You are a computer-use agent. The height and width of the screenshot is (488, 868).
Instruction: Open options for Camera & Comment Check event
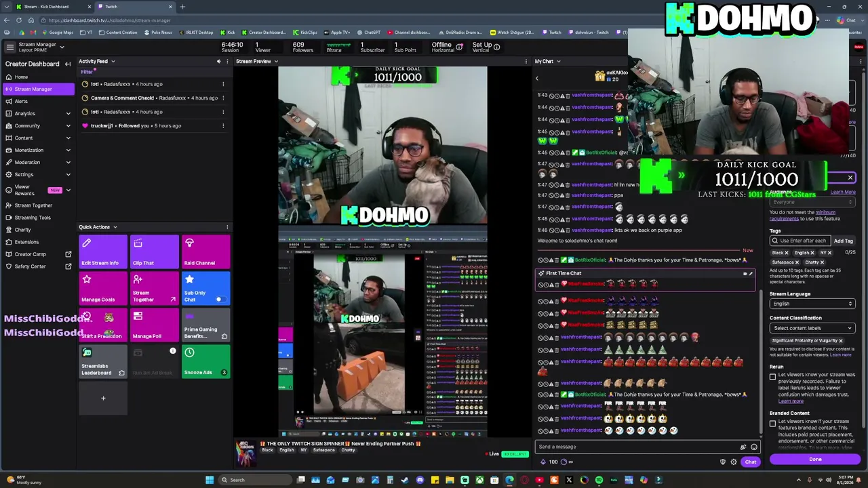pyautogui.click(x=223, y=98)
